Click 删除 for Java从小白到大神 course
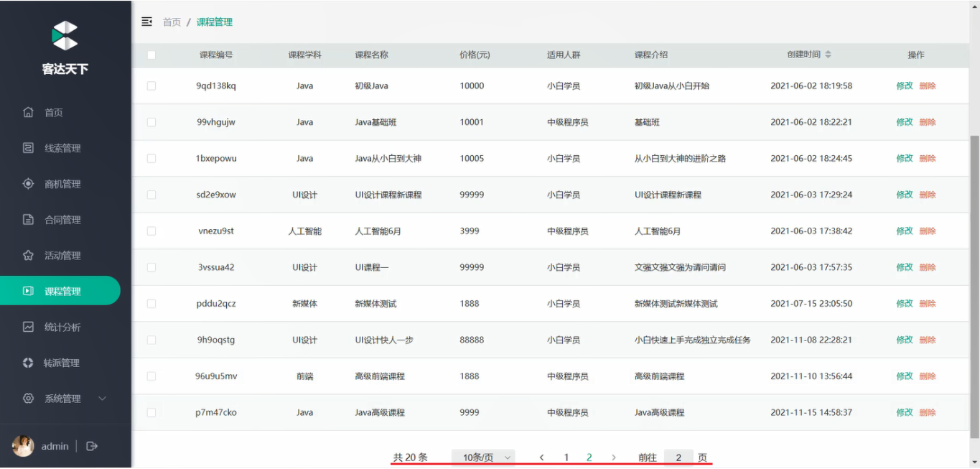The height and width of the screenshot is (469, 980). click(928, 158)
